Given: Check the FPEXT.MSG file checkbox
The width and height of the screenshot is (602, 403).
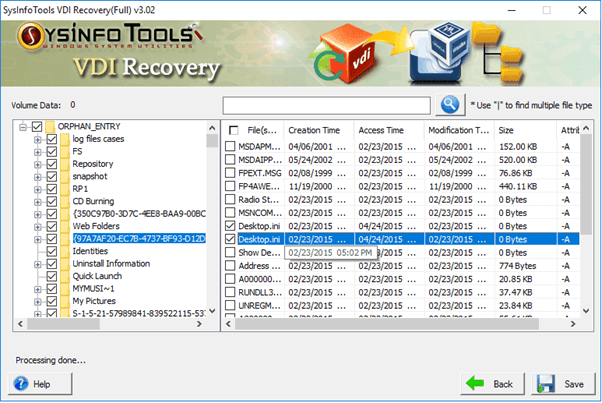Looking at the screenshot, I should (x=230, y=173).
